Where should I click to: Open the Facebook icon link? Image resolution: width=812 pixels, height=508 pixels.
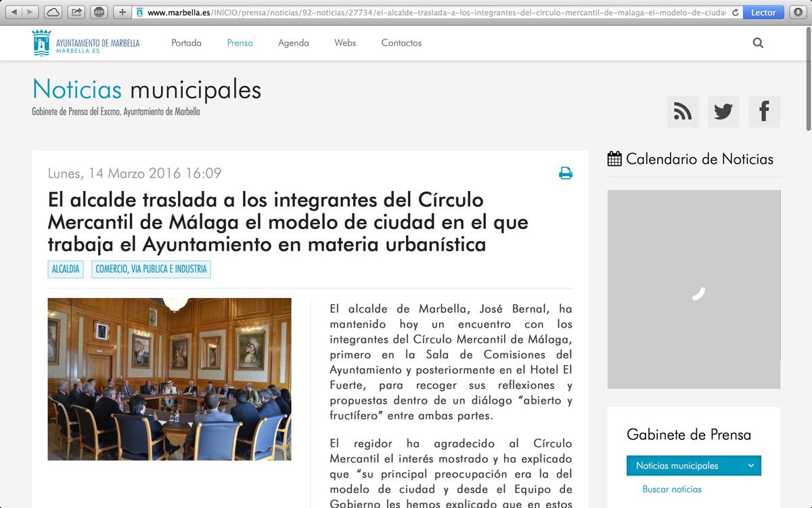764,112
